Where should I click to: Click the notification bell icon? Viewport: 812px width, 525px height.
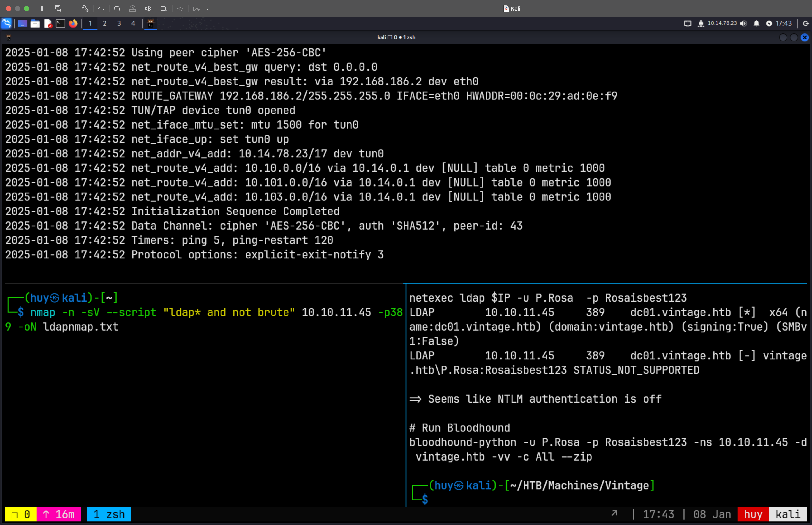[757, 23]
